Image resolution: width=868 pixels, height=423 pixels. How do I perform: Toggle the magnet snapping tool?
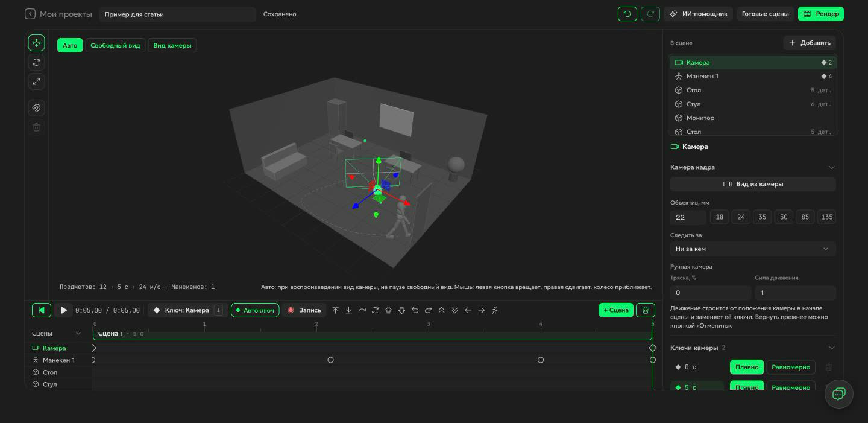(x=36, y=108)
